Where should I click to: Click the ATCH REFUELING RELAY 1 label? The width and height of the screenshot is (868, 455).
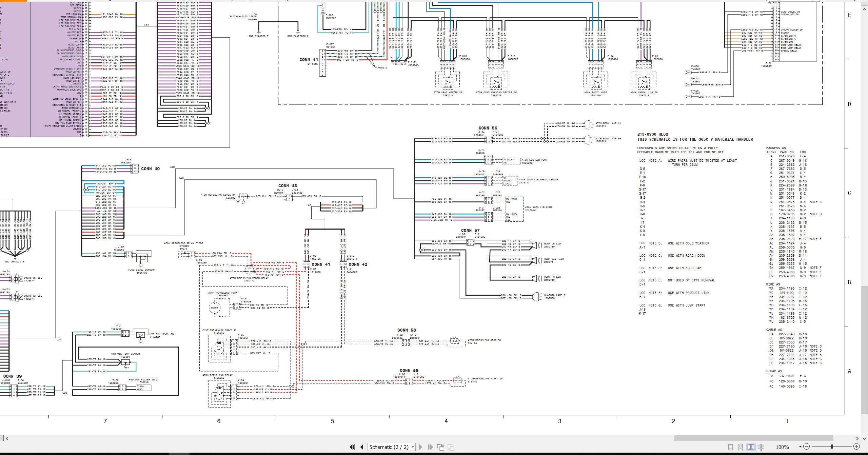click(219, 375)
